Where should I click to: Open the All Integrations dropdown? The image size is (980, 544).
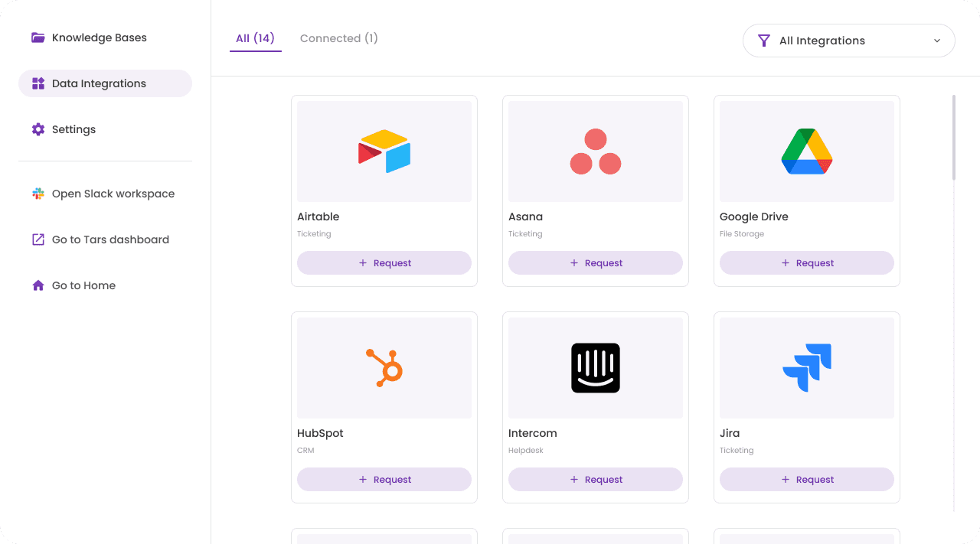click(x=849, y=41)
